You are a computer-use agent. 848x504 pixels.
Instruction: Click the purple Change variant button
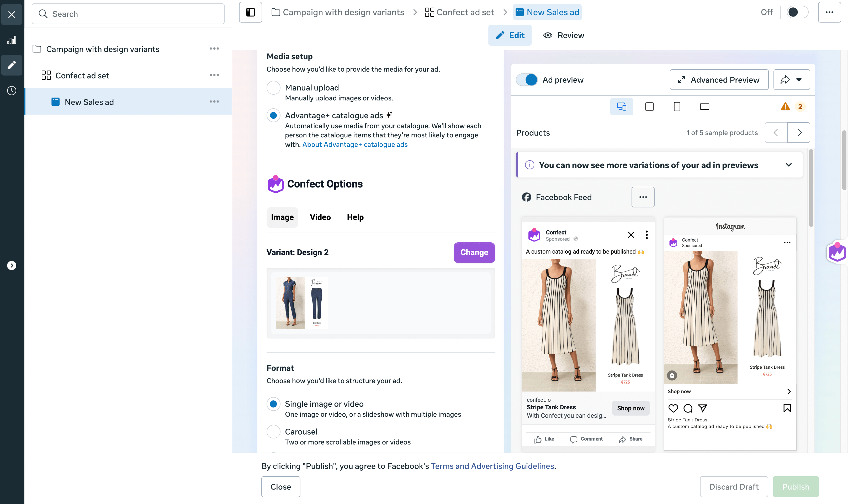(x=474, y=252)
